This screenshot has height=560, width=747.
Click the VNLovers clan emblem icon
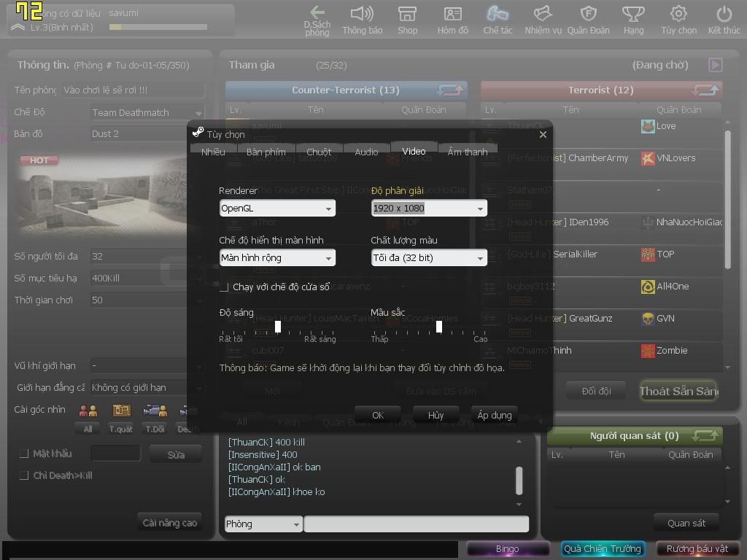coord(648,158)
